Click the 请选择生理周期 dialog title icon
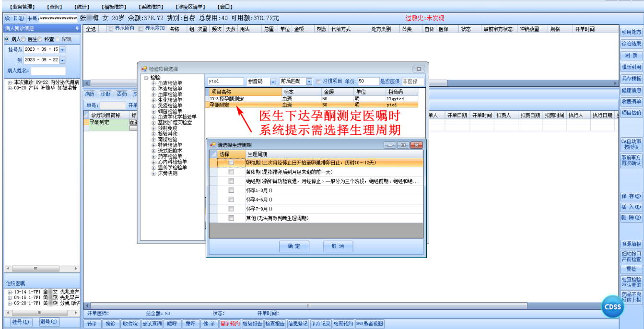Viewport: 644px width, 329px height. click(213, 145)
